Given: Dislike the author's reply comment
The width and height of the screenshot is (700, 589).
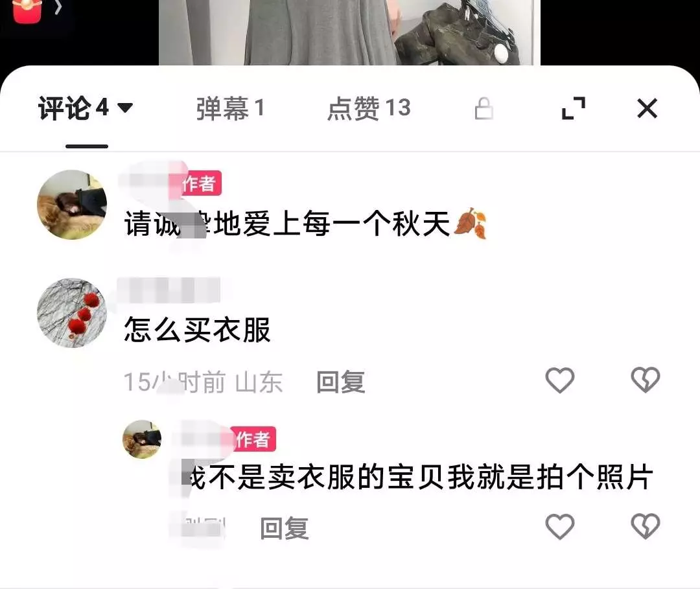Looking at the screenshot, I should 646,527.
